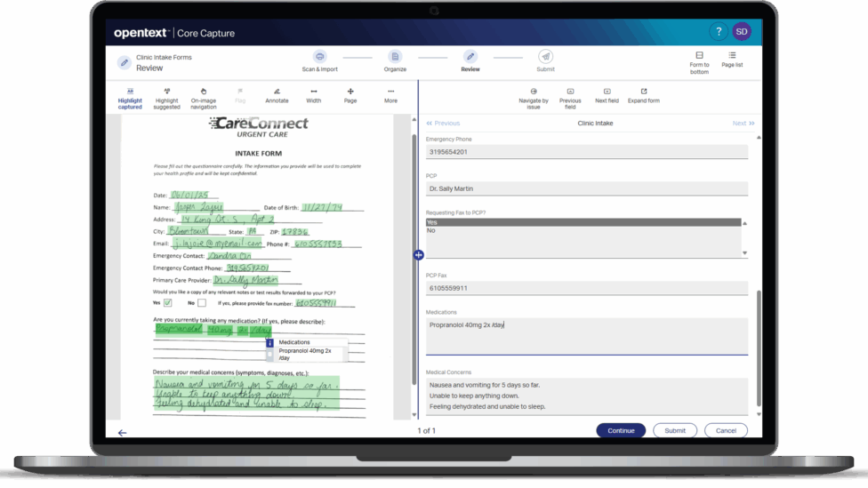Screen dimensions: 868x488
Task: Click the highlighted Phone # value
Action: coord(317,244)
